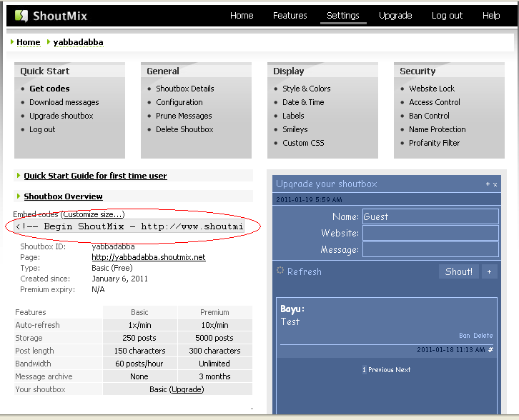Viewport: 519px width, 420px height.
Task: Click the Refresh spinner icon
Action: point(280,271)
